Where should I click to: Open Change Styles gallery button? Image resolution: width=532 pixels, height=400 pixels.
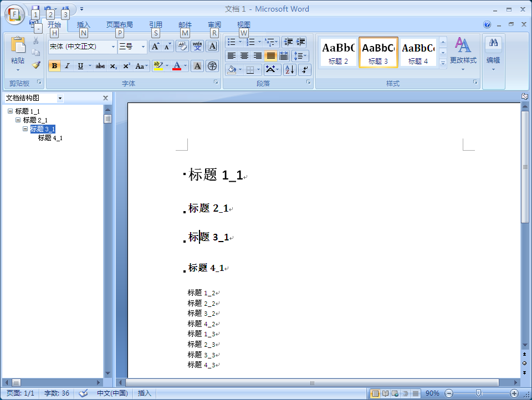463,54
